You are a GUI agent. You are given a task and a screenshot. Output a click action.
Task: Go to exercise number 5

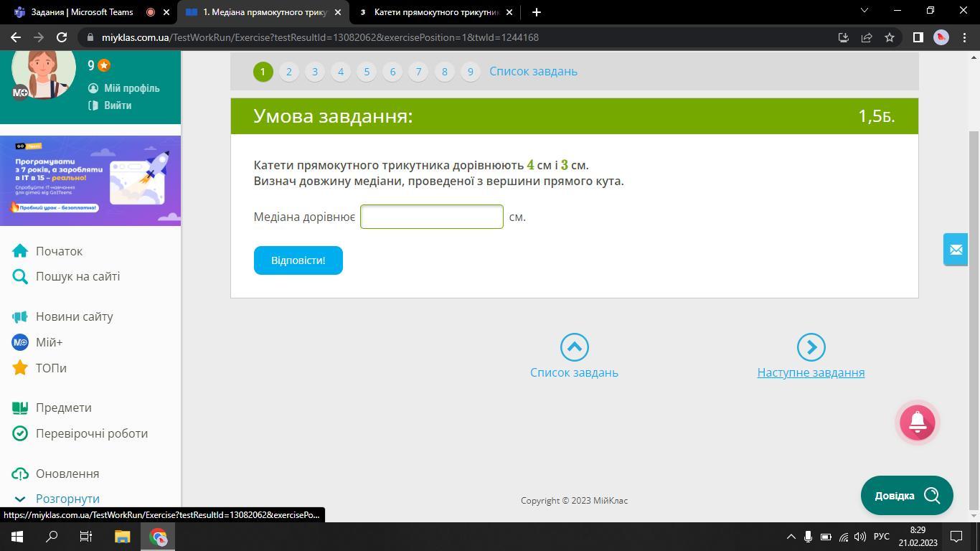pos(367,72)
